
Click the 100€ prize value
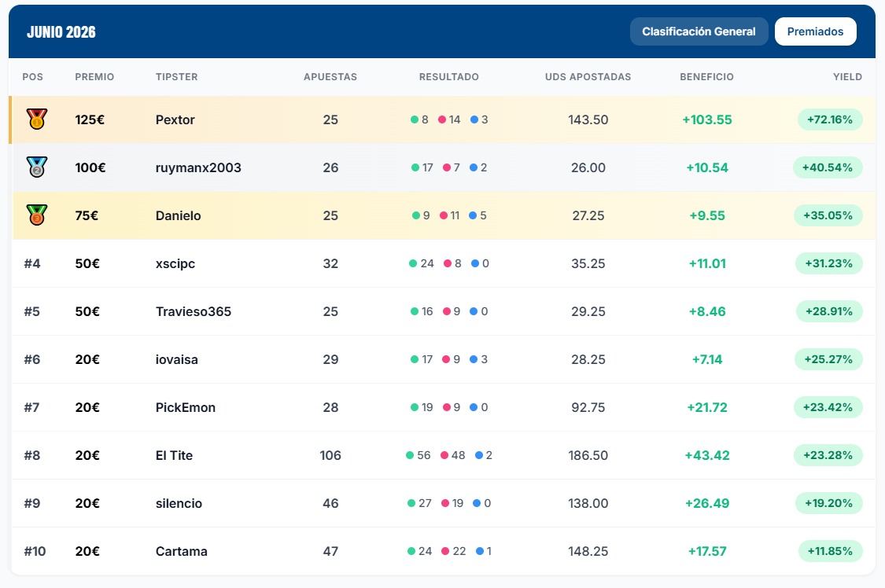(90, 167)
